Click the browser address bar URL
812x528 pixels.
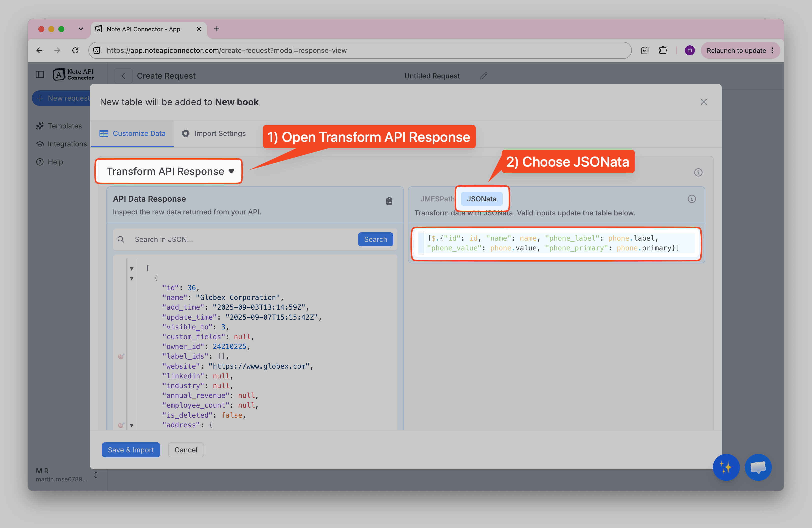226,50
